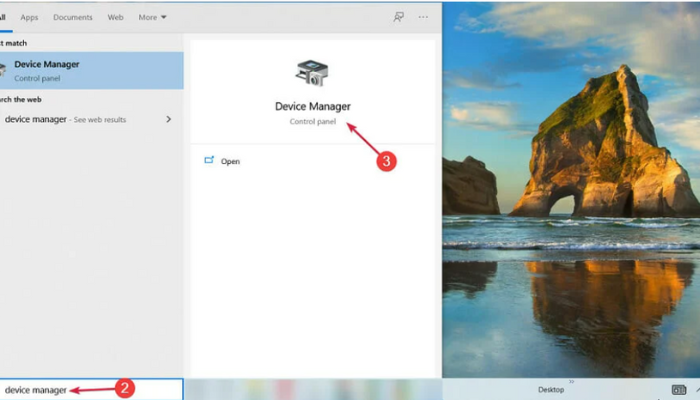This screenshot has width=700, height=400.
Task: Focus the search box containing device manager
Action: click(x=92, y=390)
